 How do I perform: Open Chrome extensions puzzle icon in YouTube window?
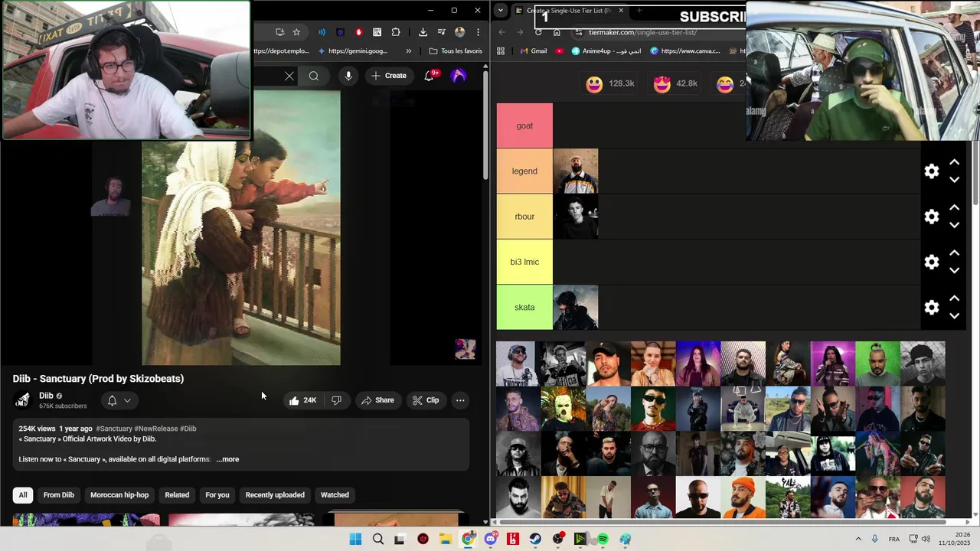pyautogui.click(x=396, y=32)
